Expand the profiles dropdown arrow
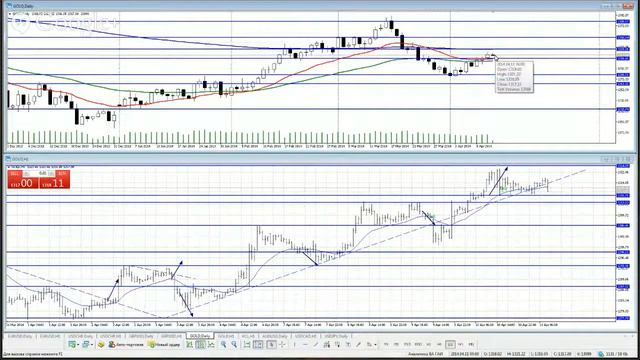Image resolution: width=640 pixels, height=360 pixels. point(92,344)
